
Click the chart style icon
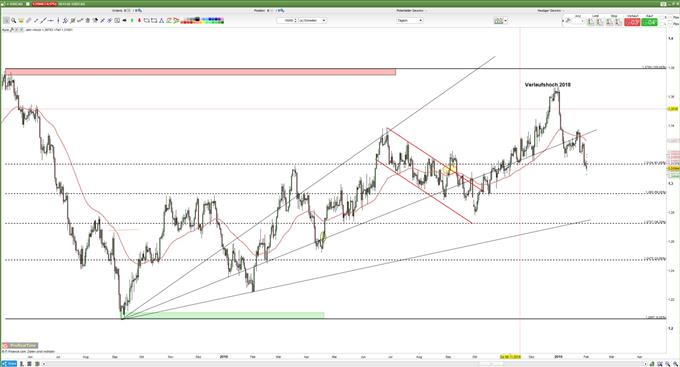click(499, 21)
